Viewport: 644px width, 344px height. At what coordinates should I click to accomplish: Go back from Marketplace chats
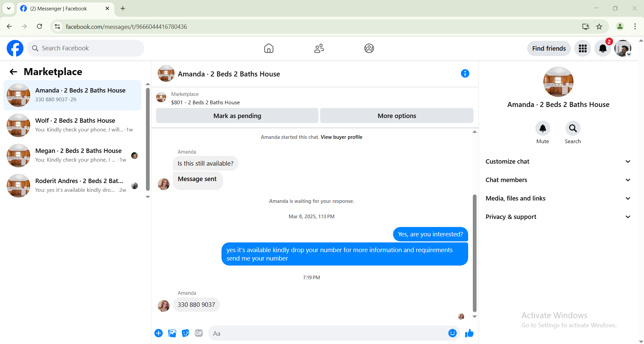coord(13,72)
